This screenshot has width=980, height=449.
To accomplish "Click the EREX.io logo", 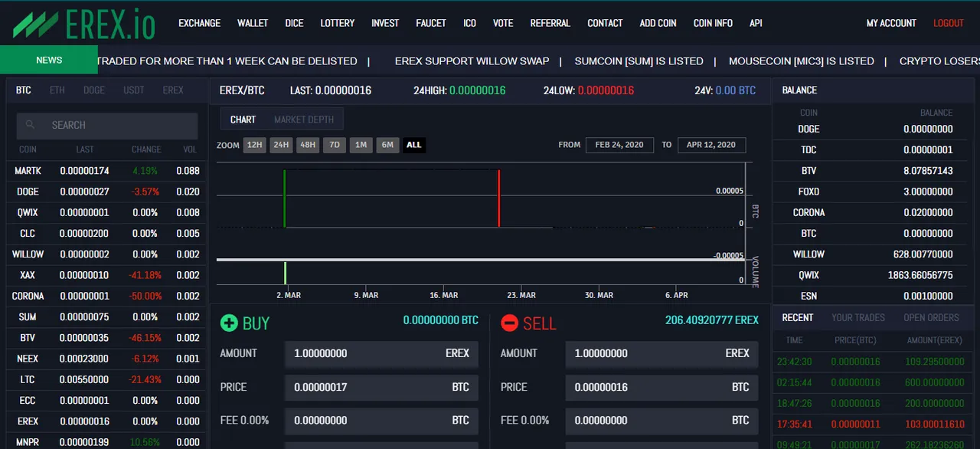I will (x=83, y=23).
